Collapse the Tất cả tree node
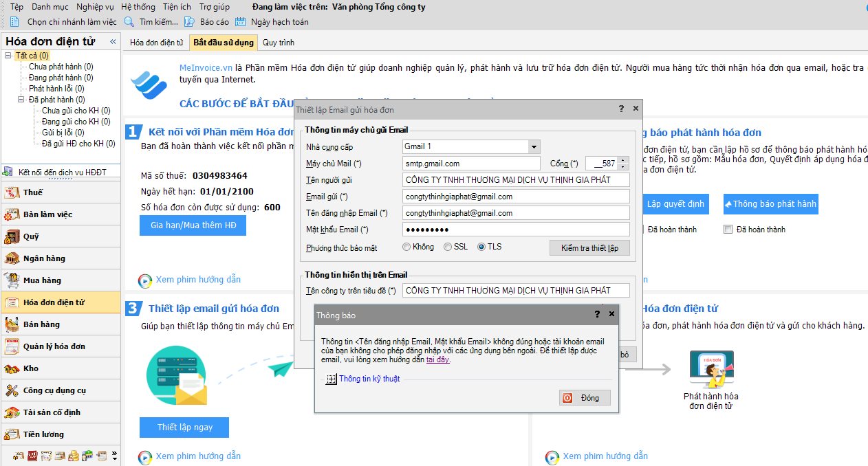868x466 pixels. (x=8, y=56)
